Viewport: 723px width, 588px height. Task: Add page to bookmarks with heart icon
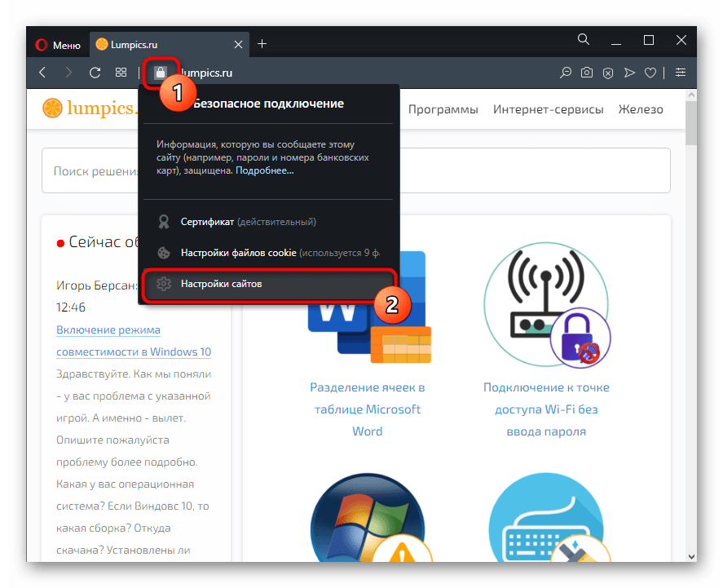coord(650,73)
